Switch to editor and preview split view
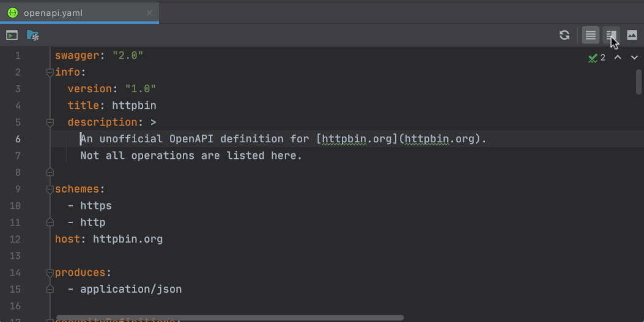This screenshot has width=644, height=322. pyautogui.click(x=611, y=35)
